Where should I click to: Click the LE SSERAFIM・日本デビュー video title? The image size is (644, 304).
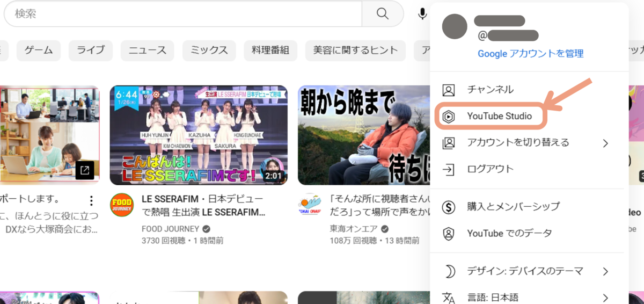point(203,206)
